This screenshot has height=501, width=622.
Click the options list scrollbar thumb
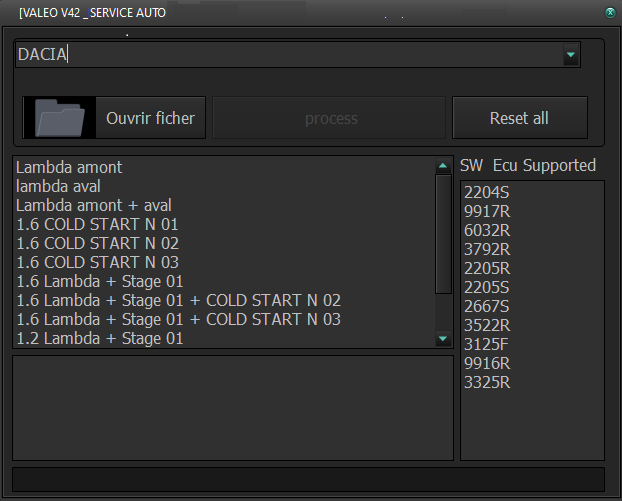point(443,234)
